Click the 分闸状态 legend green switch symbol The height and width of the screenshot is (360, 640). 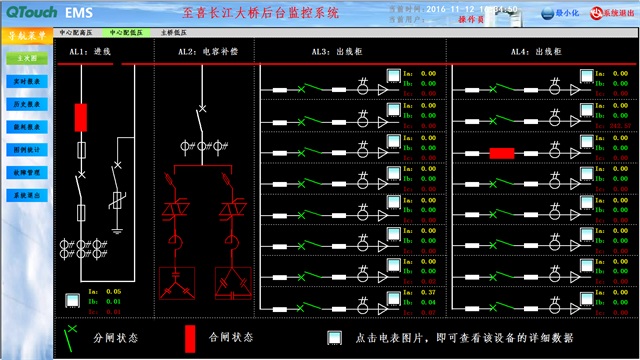click(x=70, y=338)
